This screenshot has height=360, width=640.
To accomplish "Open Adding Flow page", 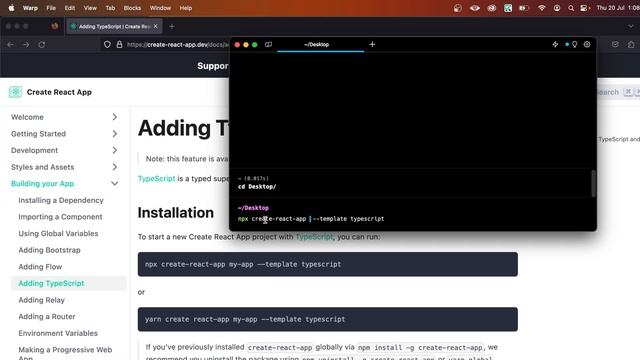I will pos(40,267).
